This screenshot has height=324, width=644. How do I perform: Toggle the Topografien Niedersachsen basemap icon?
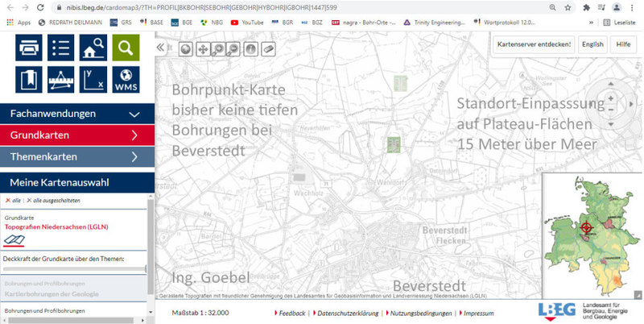pyautogui.click(x=14, y=239)
